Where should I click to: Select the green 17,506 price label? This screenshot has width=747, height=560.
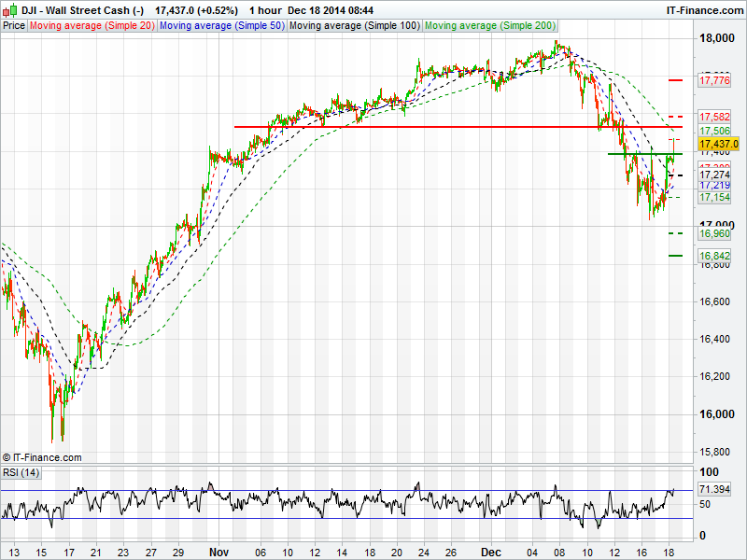(714, 131)
